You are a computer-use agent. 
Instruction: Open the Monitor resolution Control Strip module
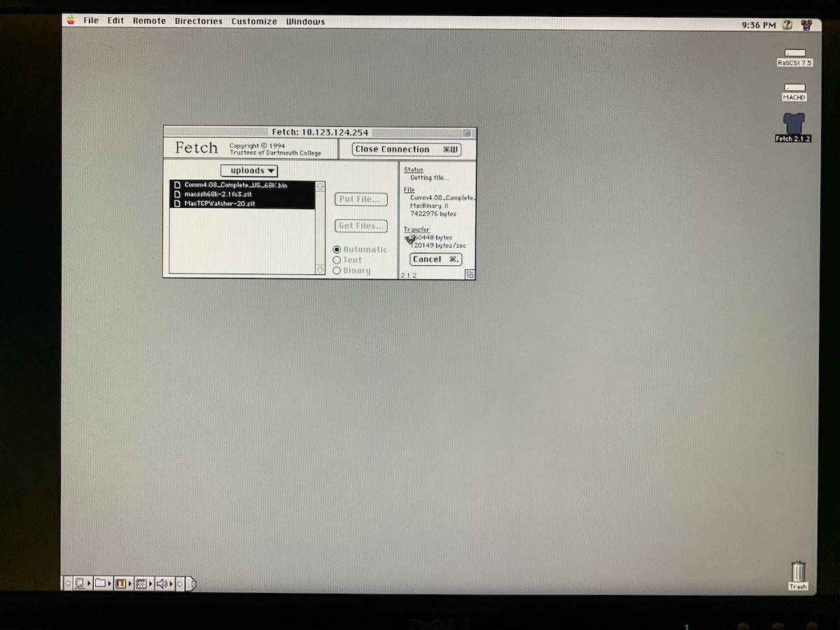(x=143, y=583)
